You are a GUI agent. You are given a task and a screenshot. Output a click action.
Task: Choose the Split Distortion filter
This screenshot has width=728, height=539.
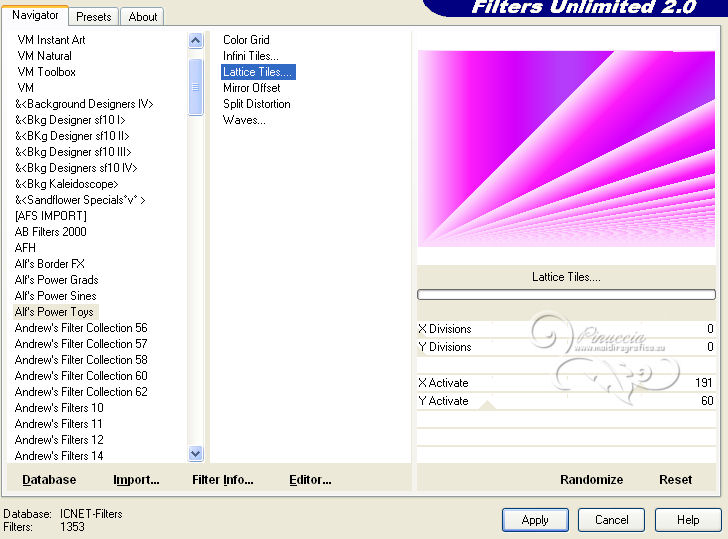[257, 104]
